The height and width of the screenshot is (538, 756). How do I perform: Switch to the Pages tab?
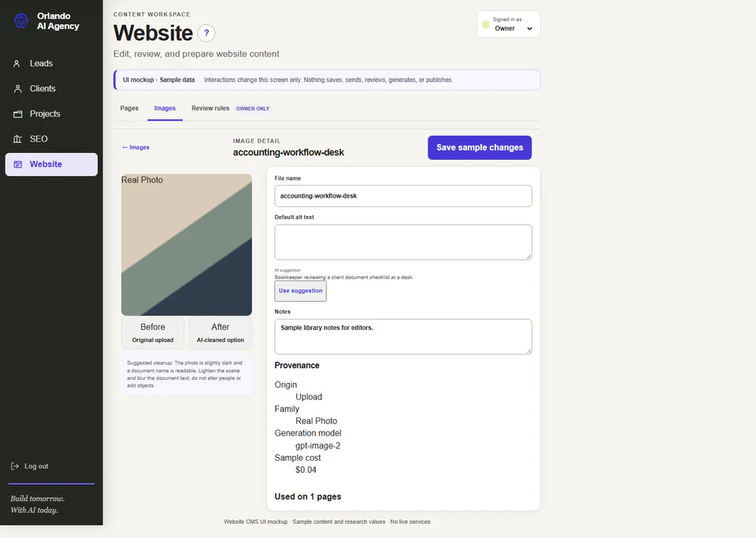click(129, 109)
